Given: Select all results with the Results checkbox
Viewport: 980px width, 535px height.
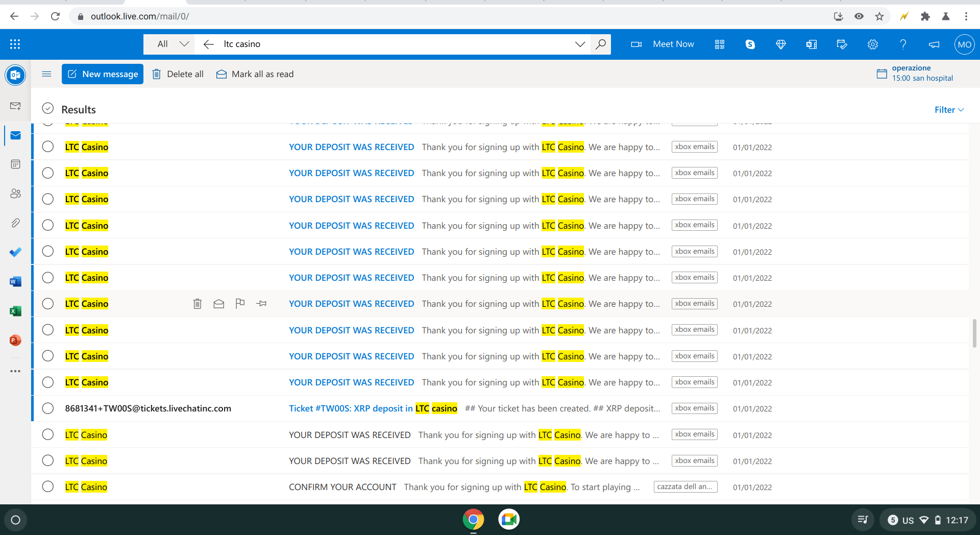Looking at the screenshot, I should pos(47,108).
